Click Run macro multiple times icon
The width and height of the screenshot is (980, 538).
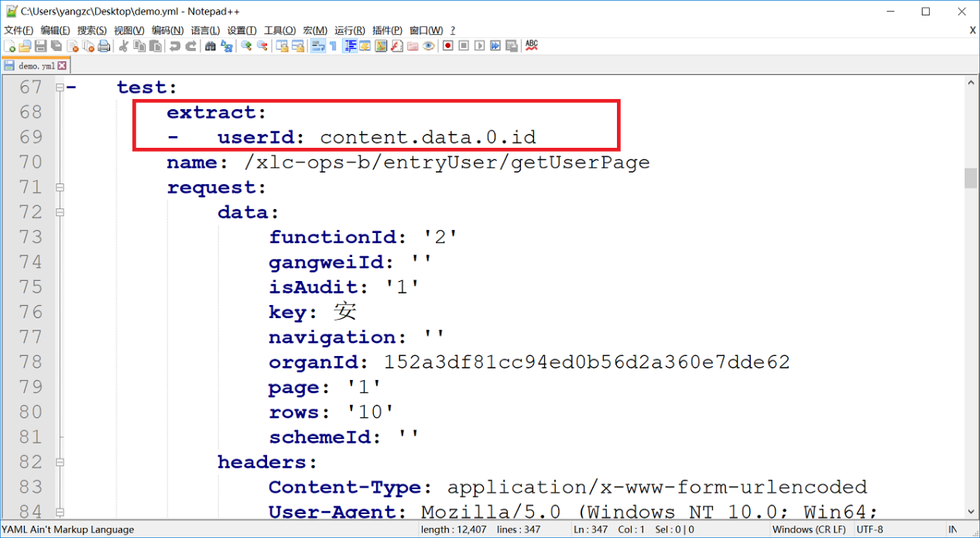point(495,46)
